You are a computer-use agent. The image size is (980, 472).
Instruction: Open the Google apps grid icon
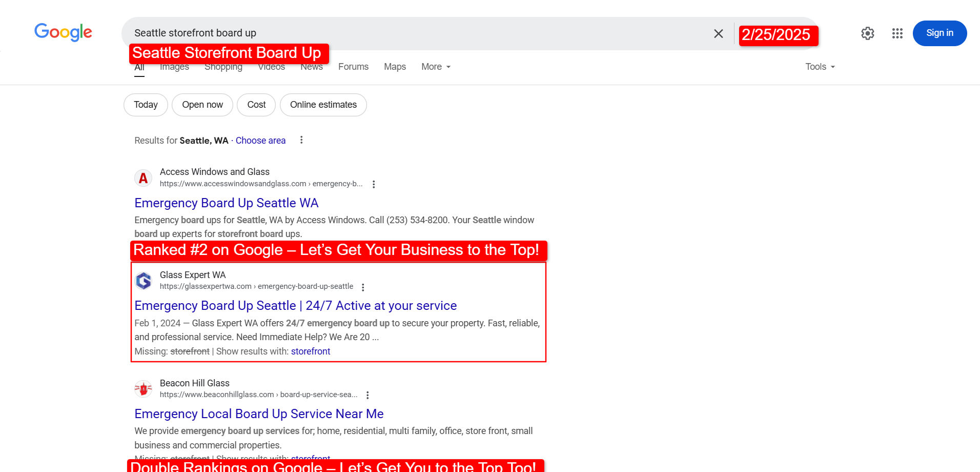[897, 33]
